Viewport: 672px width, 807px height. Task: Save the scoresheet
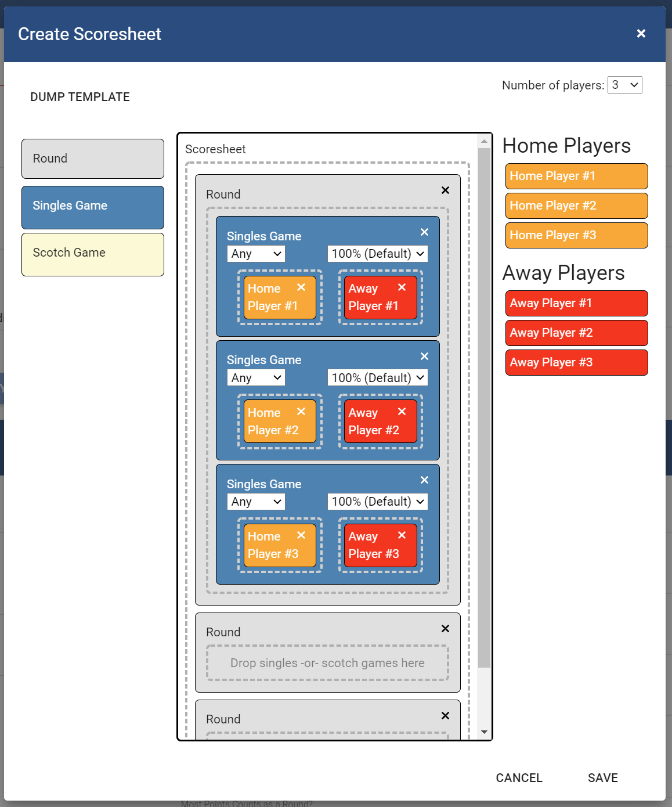pyautogui.click(x=602, y=778)
